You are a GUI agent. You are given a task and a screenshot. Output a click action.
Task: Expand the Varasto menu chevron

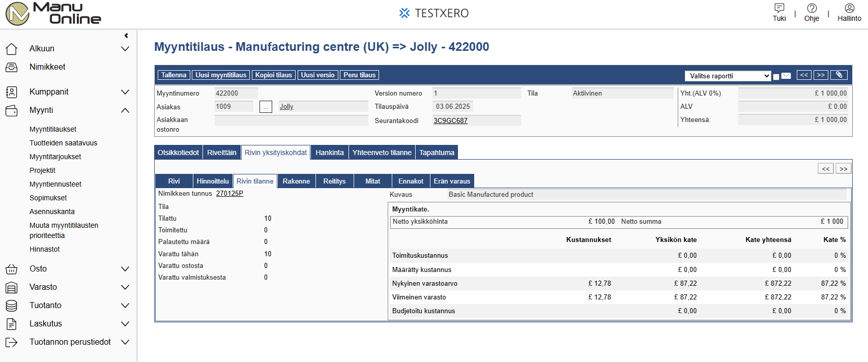125,287
